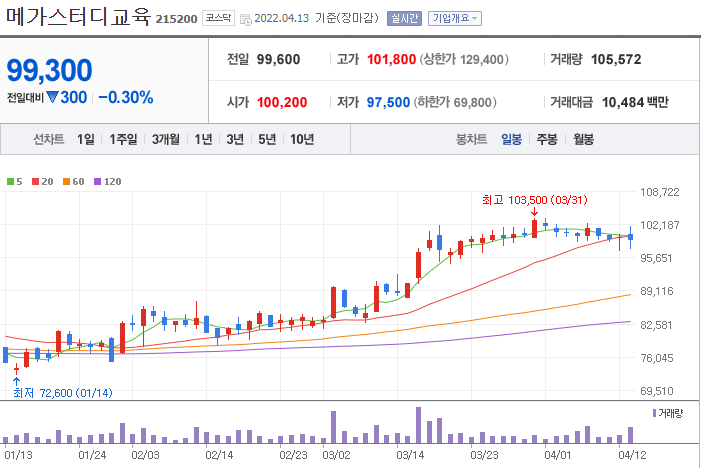Select the 3년 line chart period
The width and height of the screenshot is (701, 468).
(235, 139)
